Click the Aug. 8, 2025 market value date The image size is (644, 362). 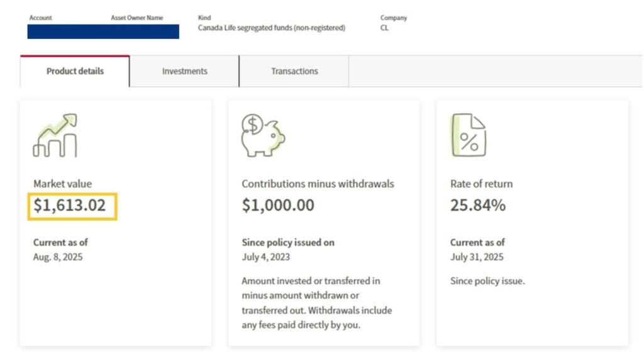click(58, 257)
